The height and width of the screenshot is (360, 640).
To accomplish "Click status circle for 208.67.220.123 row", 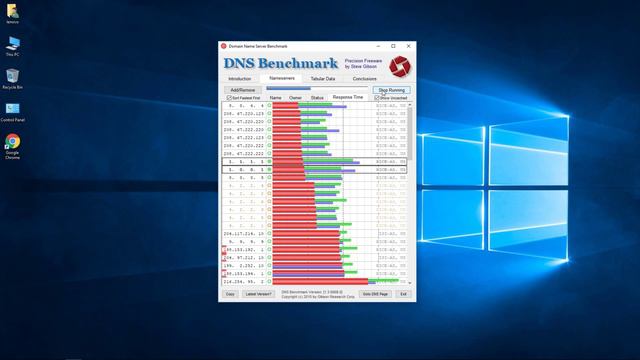I will coord(269,113).
